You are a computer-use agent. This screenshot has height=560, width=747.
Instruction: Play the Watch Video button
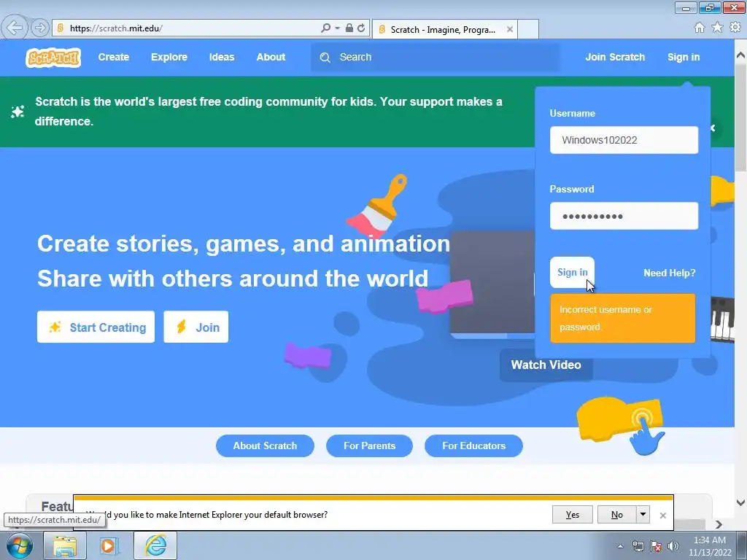pyautogui.click(x=546, y=365)
